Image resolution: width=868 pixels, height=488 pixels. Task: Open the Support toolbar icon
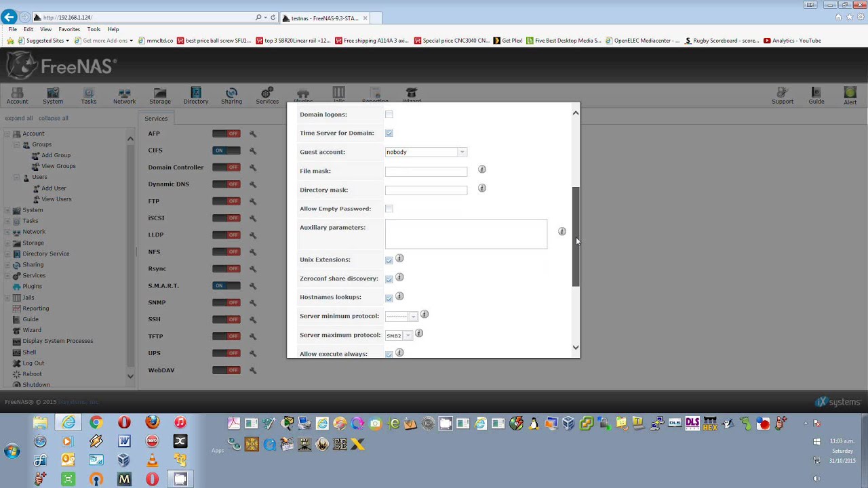[x=782, y=96]
